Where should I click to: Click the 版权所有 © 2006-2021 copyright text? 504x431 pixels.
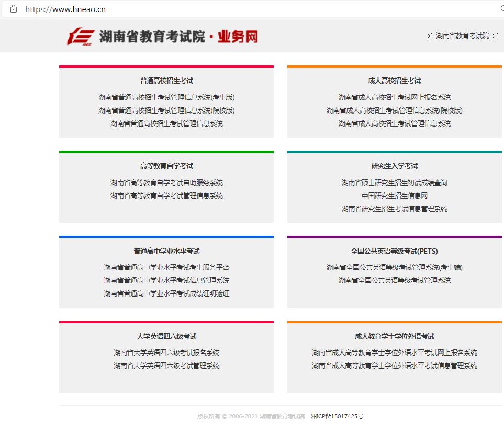click(251, 416)
